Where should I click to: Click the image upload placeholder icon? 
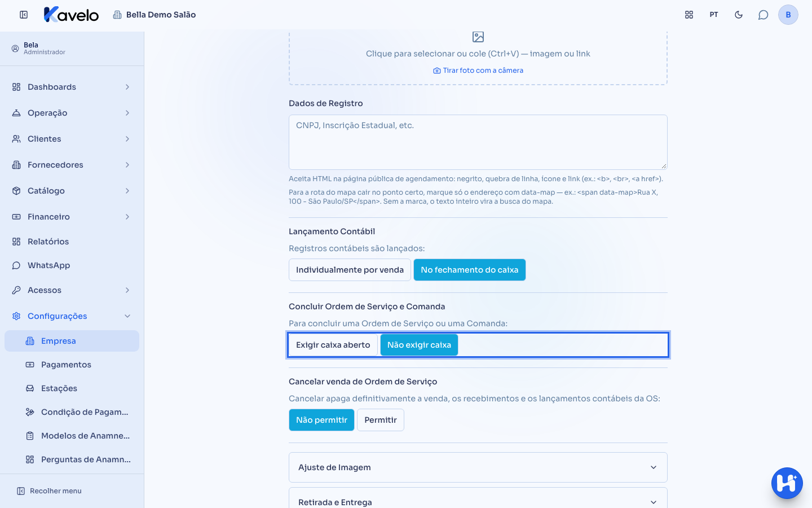pyautogui.click(x=478, y=37)
